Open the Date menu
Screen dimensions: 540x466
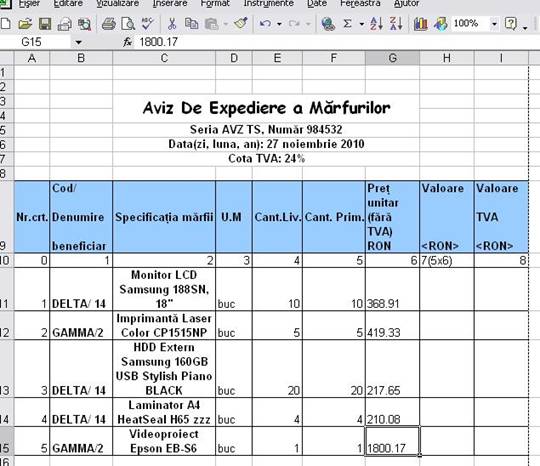click(x=317, y=4)
